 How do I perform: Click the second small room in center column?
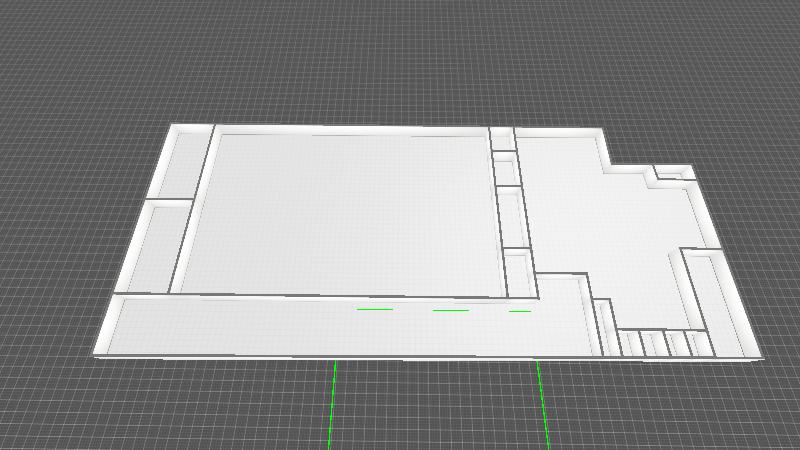506,170
